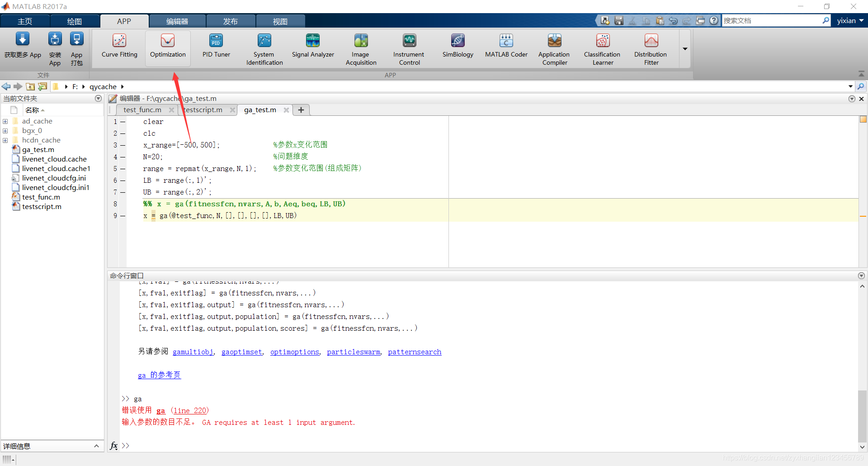Expand the ad_cache folder tree node
Screen dimensions: 868x466
(x=5, y=121)
